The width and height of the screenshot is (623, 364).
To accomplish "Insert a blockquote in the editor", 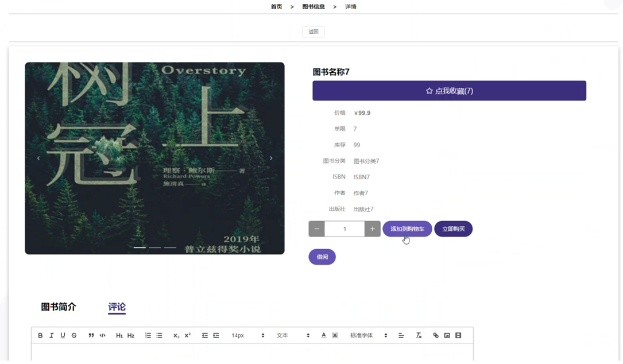I will point(91,335).
